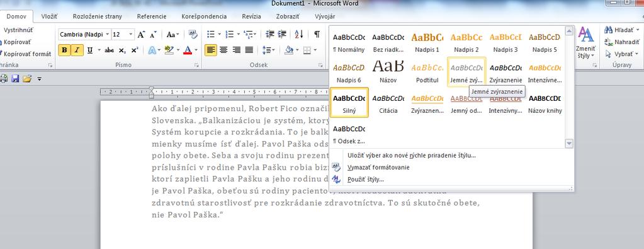
Task: Click Clear Formatting icon in Písmo group
Action: coord(193,34)
